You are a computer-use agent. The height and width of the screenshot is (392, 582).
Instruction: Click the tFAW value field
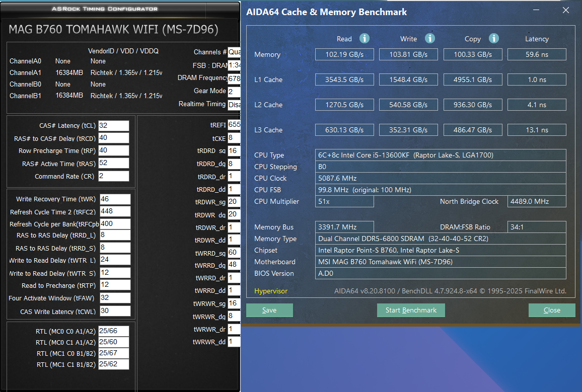point(115,298)
